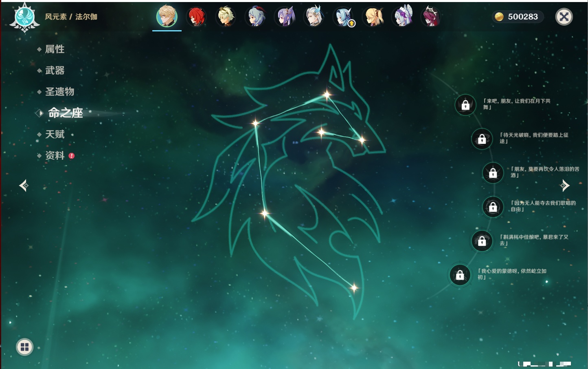Select the text 「我心爱的蒙德呀, 依然屹立如初」
The height and width of the screenshot is (369, 588).
click(x=512, y=274)
